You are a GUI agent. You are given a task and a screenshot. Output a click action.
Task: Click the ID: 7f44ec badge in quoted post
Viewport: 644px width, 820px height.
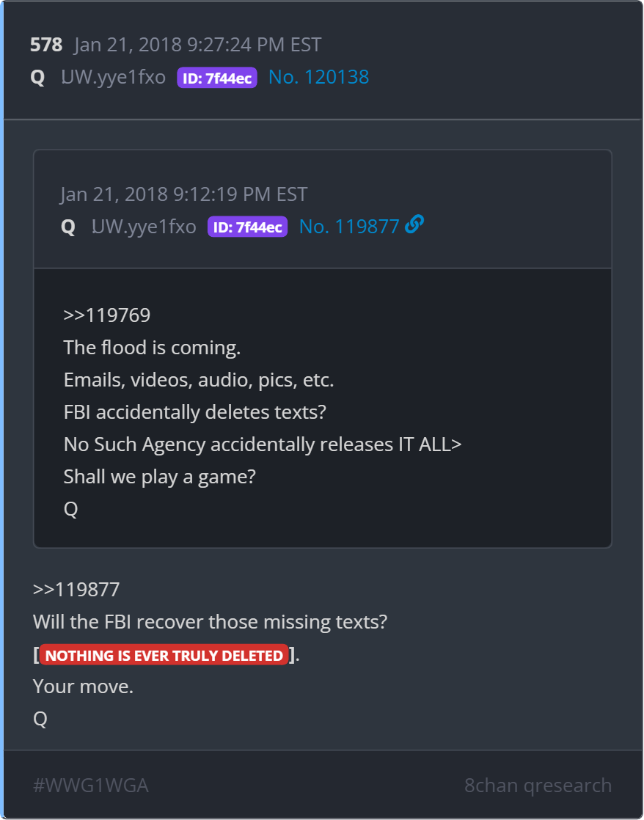pos(247,227)
